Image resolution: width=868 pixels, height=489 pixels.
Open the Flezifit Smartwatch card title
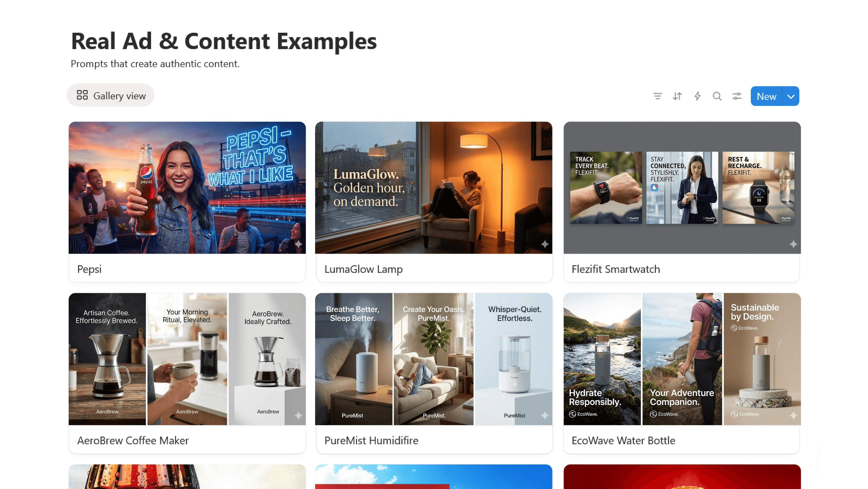coord(616,269)
